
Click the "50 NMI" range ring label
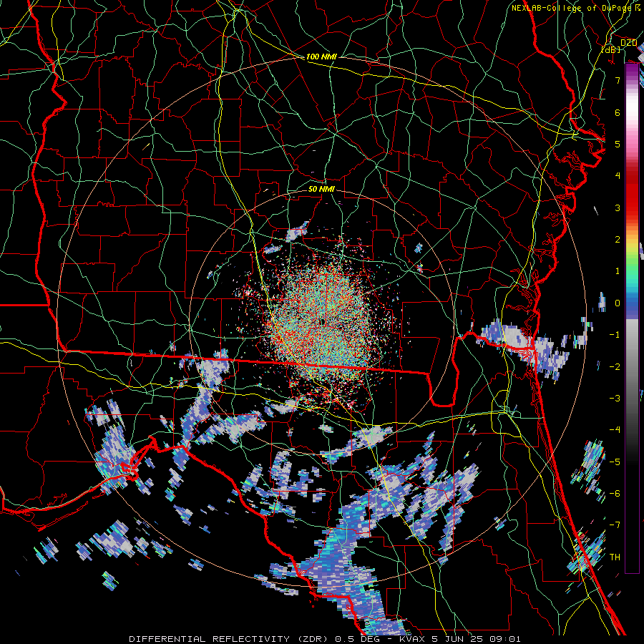click(x=321, y=189)
